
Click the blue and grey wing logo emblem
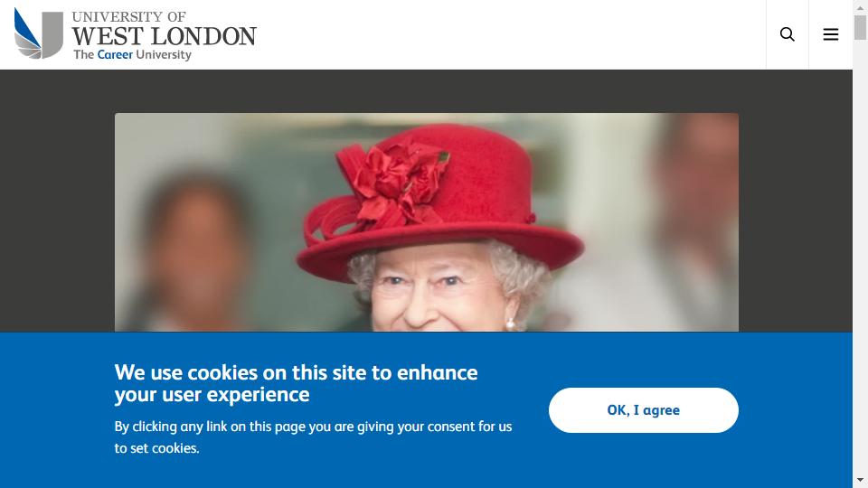point(38,33)
